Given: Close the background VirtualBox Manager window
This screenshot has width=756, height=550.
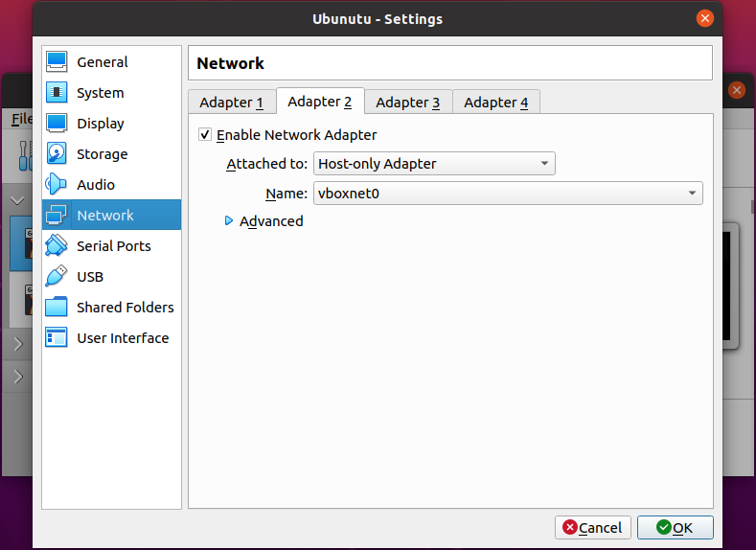Looking at the screenshot, I should point(737,90).
